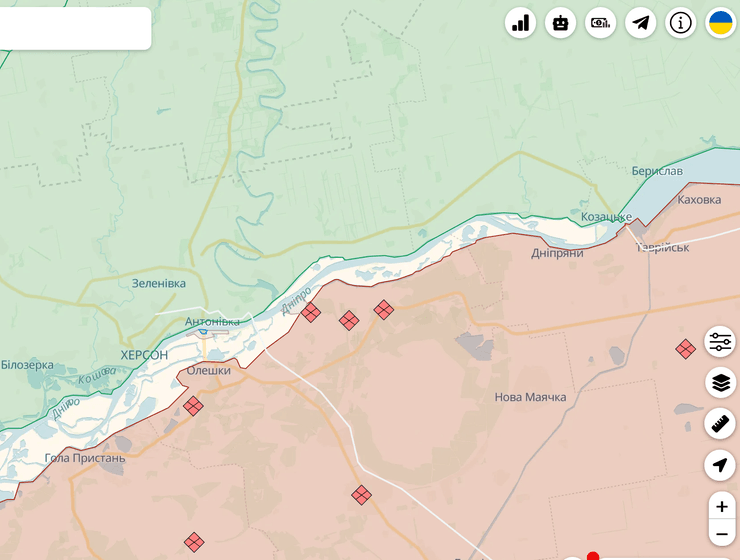Viewport: 740px width, 560px height.
Task: Select the red unit marker near Нова Маячка
Action: [x=685, y=349]
